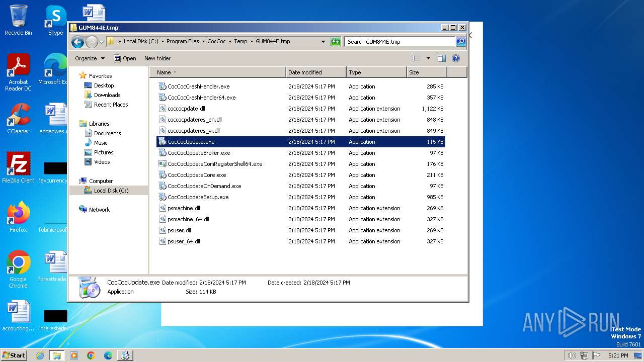
Task: Open Desktop in the Favorites list
Action: click(x=104, y=85)
